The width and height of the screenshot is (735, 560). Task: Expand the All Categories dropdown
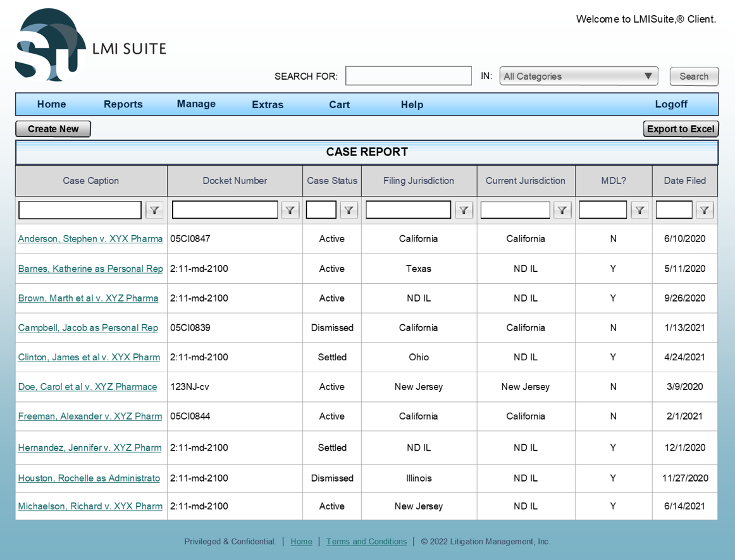click(579, 76)
